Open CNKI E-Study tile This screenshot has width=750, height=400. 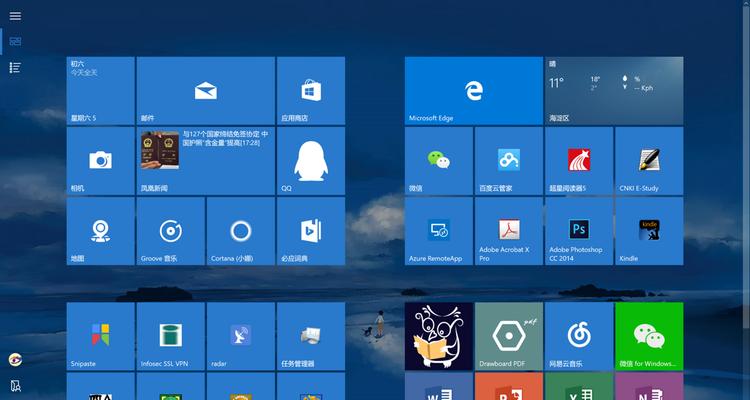[649, 161]
